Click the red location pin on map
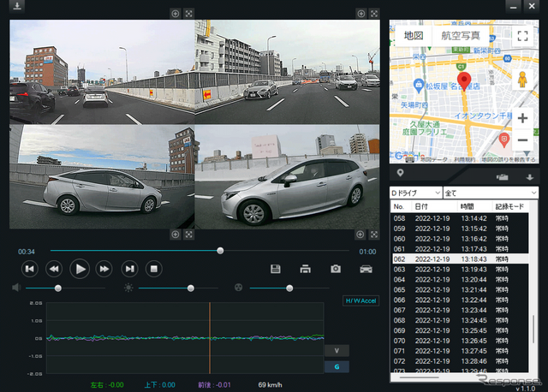The image size is (548, 392). (x=464, y=81)
